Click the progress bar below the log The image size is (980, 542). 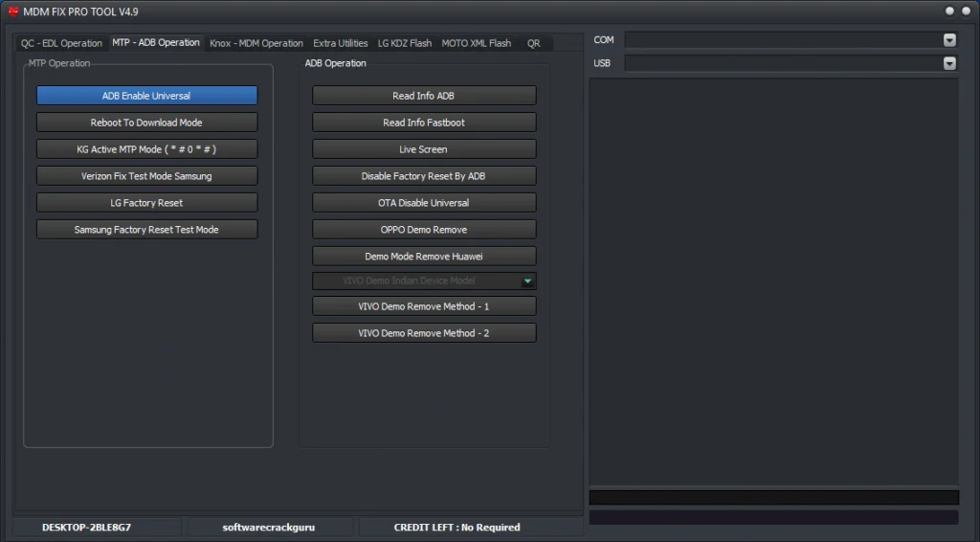[773, 497]
